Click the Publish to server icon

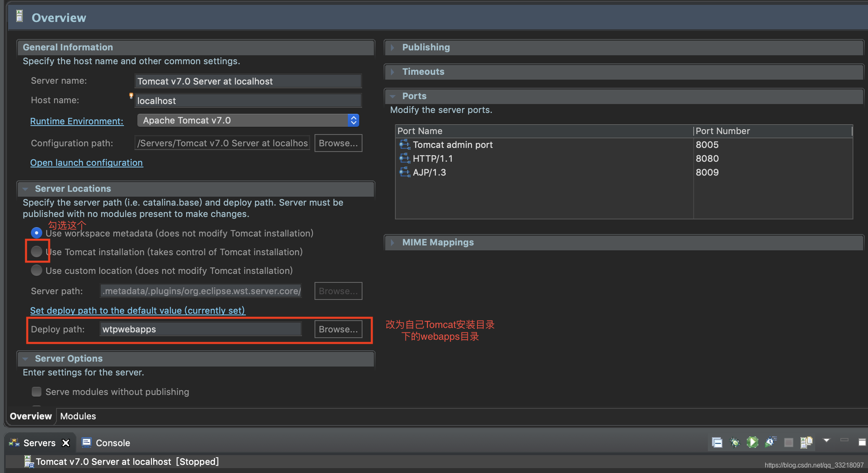click(x=806, y=442)
